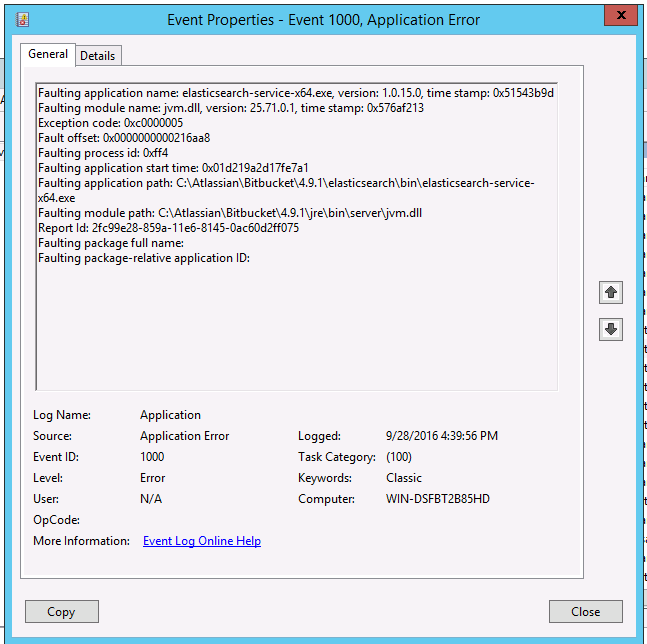Click the Keywords value Classic
Viewport: 647px width, 644px height.
click(404, 478)
